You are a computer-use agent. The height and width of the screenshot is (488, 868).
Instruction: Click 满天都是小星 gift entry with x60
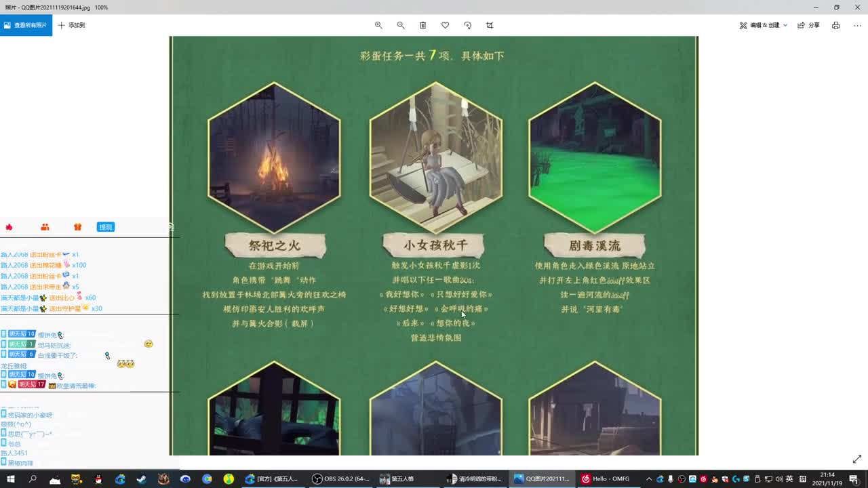tap(48, 298)
